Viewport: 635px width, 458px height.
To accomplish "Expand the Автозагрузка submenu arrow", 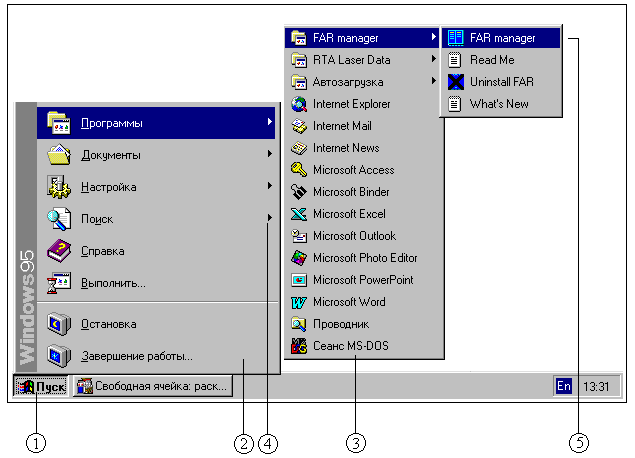I will 434,81.
